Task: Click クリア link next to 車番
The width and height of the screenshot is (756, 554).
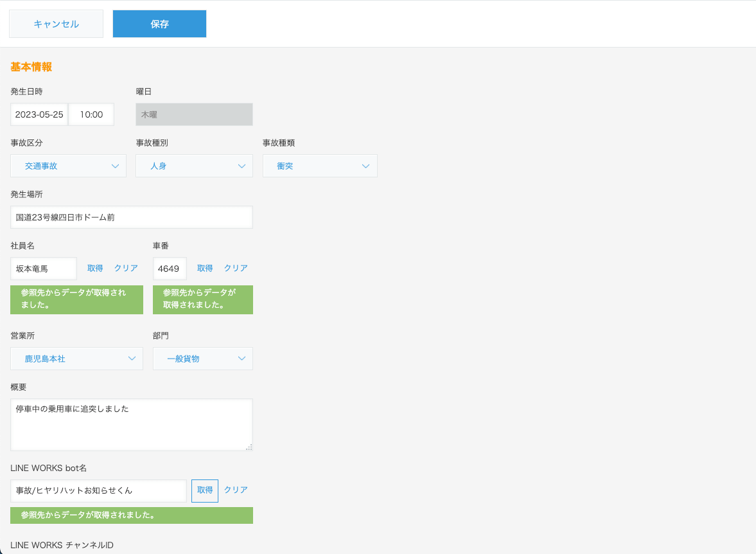Action: (236, 268)
